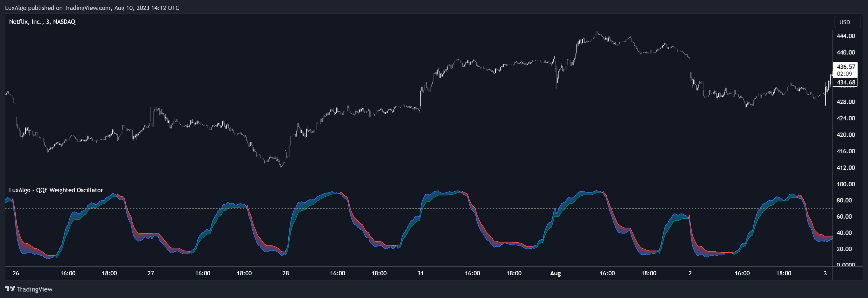Select the Netflix, Inc. symbol title
The width and height of the screenshot is (868, 298).
coord(42,22)
